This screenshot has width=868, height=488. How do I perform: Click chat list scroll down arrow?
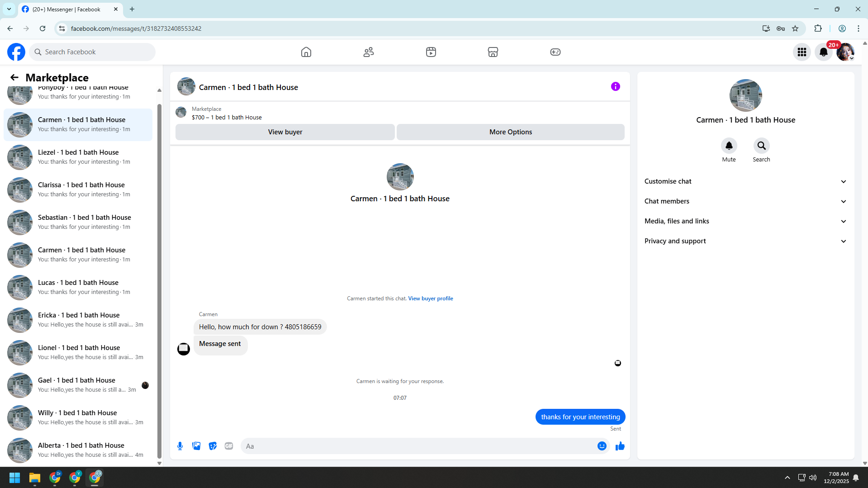point(159,463)
